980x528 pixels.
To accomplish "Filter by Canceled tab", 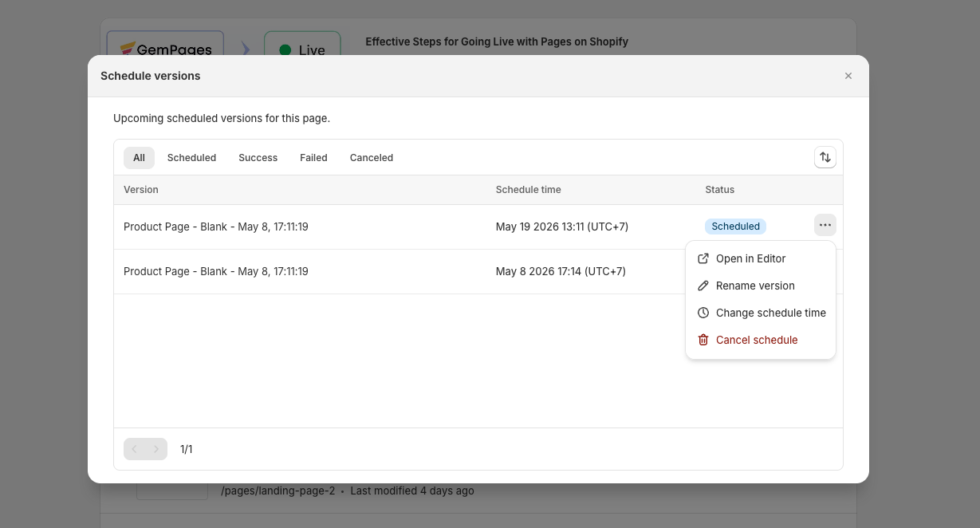I will (372, 158).
